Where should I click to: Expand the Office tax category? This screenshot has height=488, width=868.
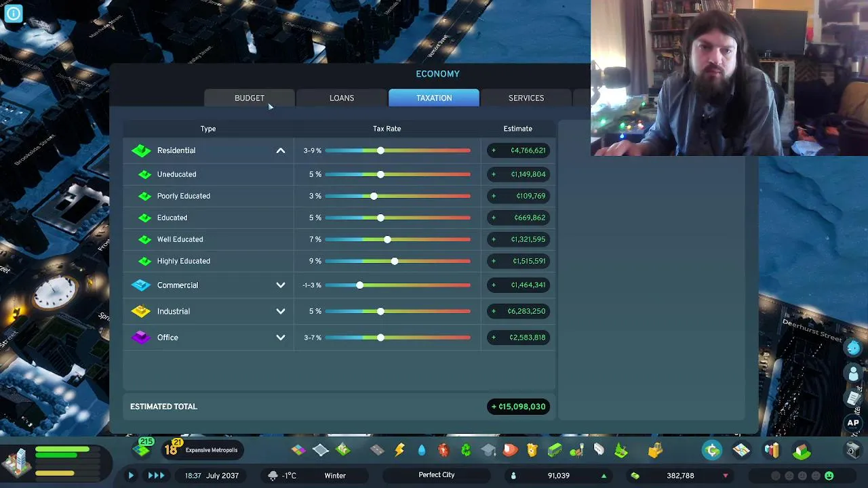[280, 338]
